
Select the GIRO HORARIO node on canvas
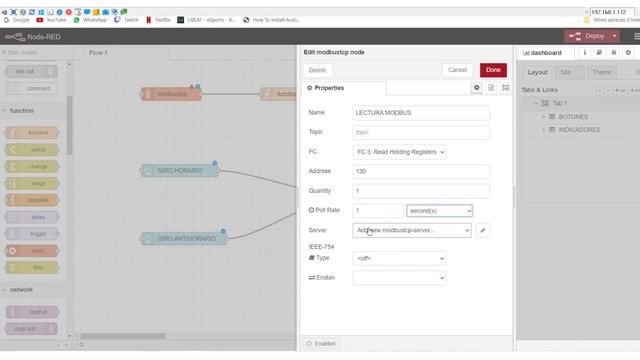[180, 171]
